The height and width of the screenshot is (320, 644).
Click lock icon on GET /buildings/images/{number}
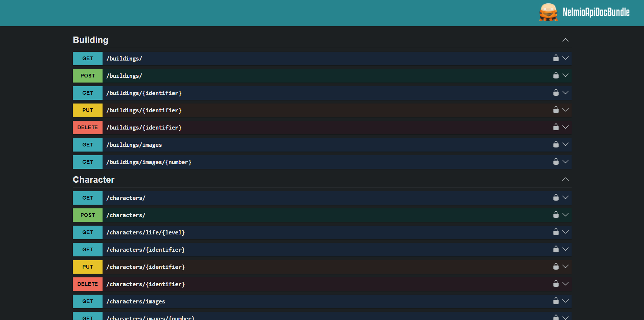pyautogui.click(x=556, y=161)
